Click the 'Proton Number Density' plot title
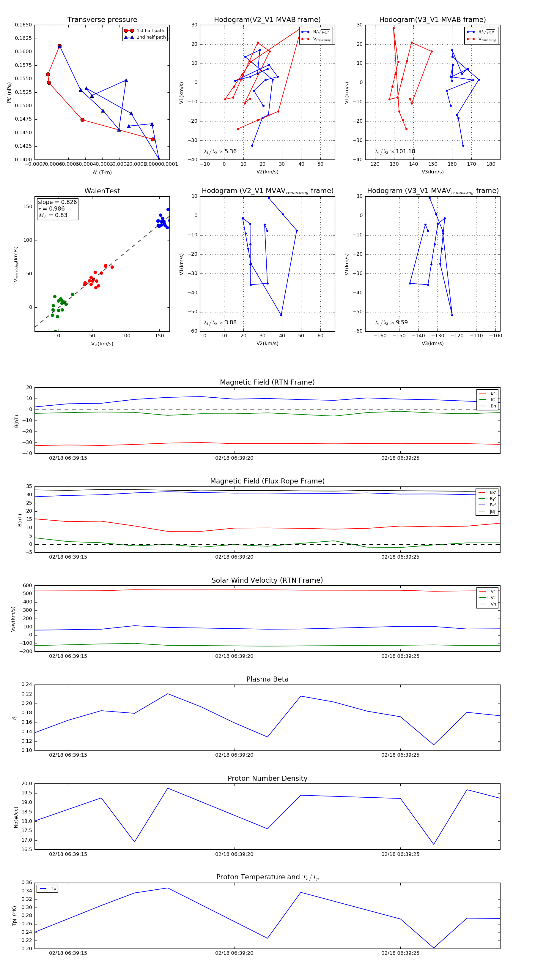The image size is (535, 980). [x=267, y=778]
